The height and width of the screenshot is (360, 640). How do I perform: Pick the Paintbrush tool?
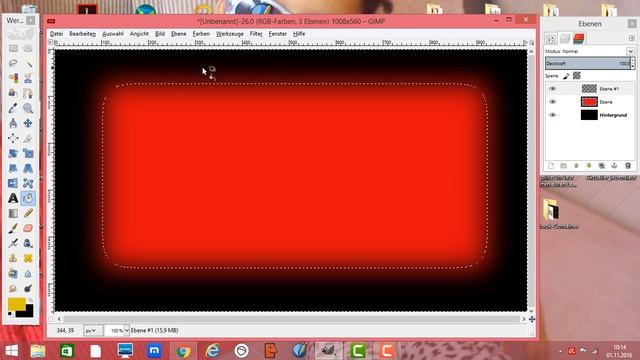(x=13, y=228)
